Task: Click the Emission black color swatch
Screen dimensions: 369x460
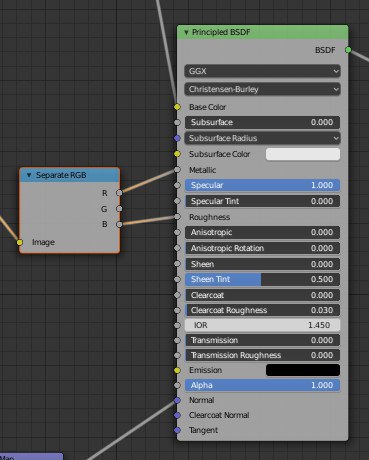Action: [x=303, y=370]
